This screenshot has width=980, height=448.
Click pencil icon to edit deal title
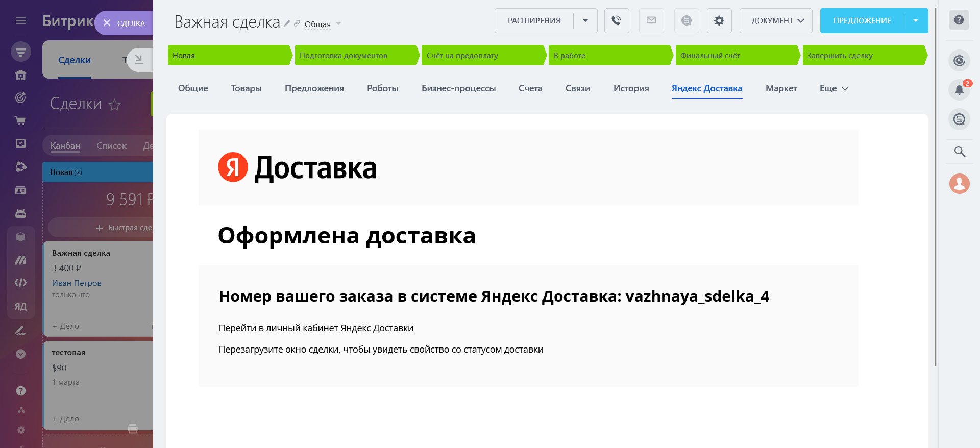click(x=287, y=23)
